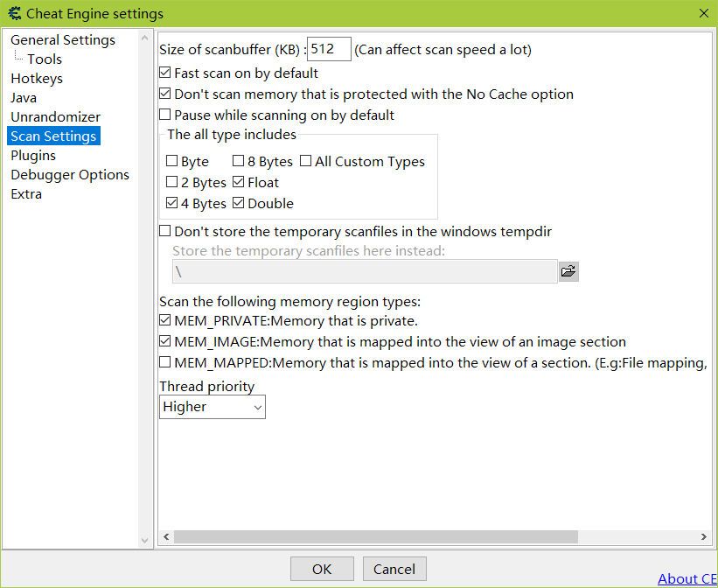Click 'The all type includes' group label
Image resolution: width=718 pixels, height=588 pixels.
point(232,134)
